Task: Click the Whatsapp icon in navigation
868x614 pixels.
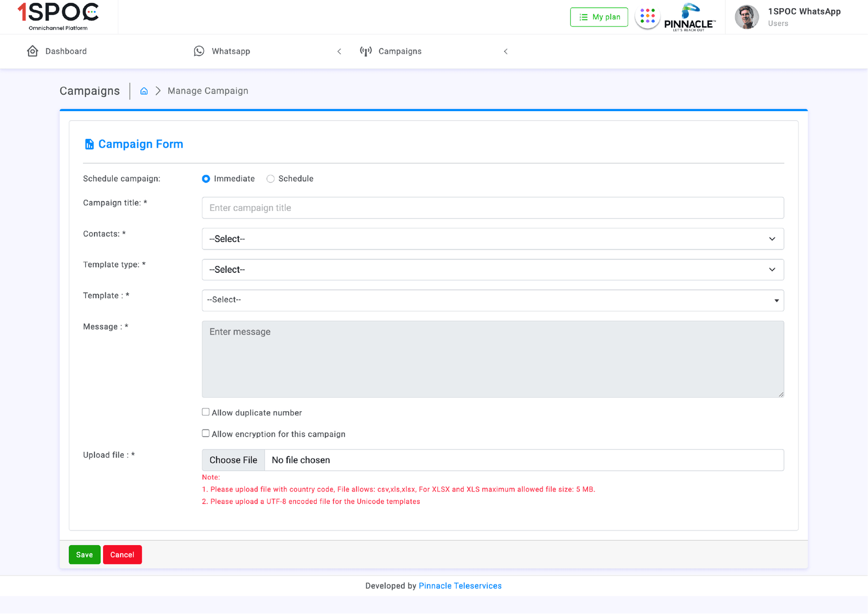Action: (x=199, y=51)
